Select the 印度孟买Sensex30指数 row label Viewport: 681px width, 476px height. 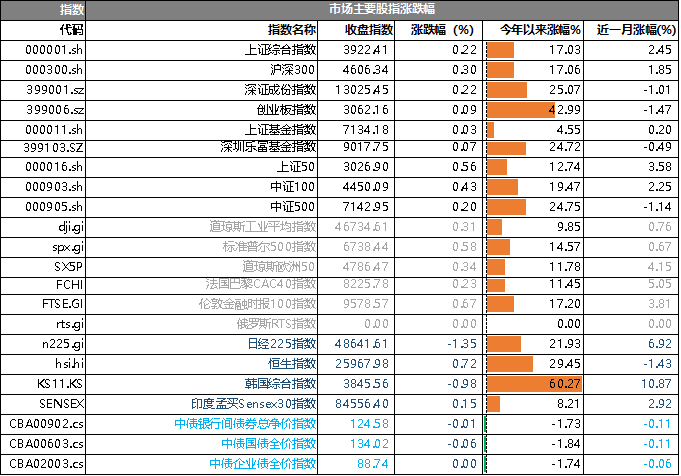tap(254, 403)
